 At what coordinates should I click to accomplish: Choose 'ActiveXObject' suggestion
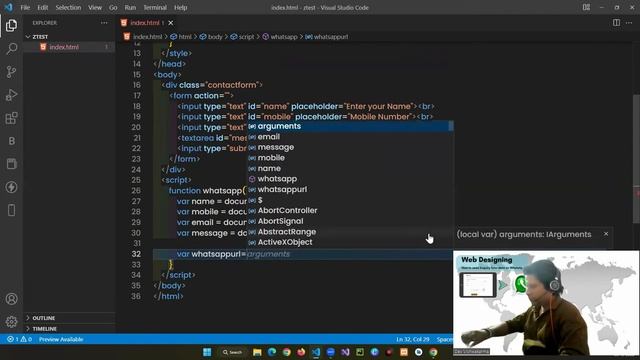click(x=349, y=242)
